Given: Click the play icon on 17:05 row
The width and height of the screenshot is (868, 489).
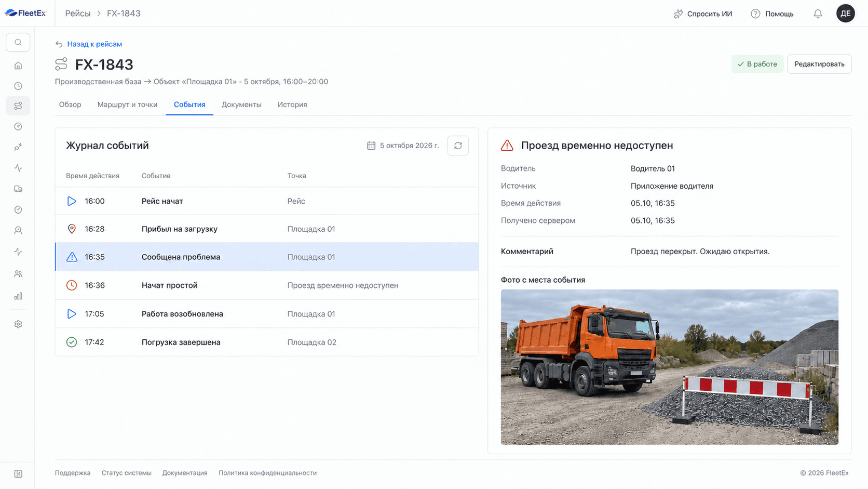Looking at the screenshot, I should coord(72,314).
